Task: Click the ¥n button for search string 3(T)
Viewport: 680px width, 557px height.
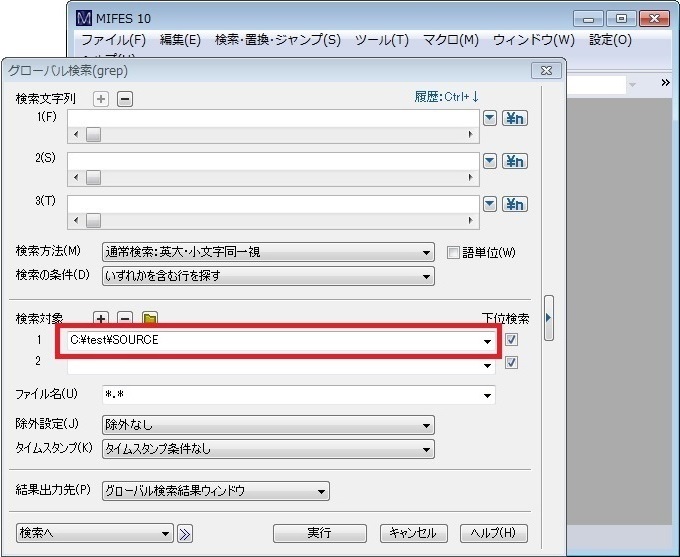Action: (515, 204)
